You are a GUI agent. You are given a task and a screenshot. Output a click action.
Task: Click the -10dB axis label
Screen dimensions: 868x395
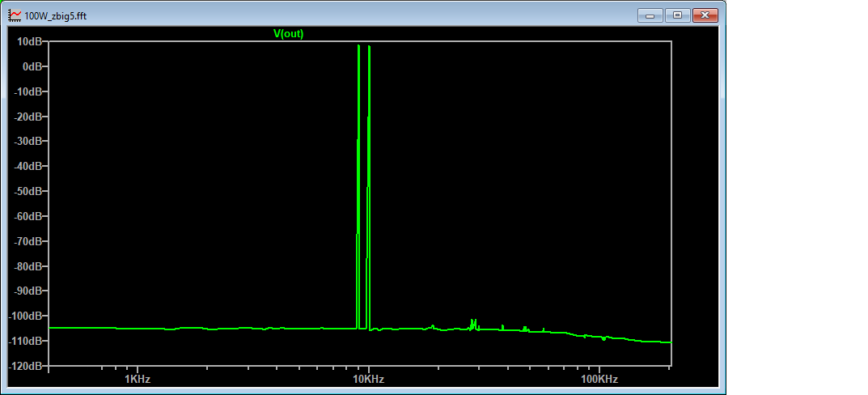[28, 91]
